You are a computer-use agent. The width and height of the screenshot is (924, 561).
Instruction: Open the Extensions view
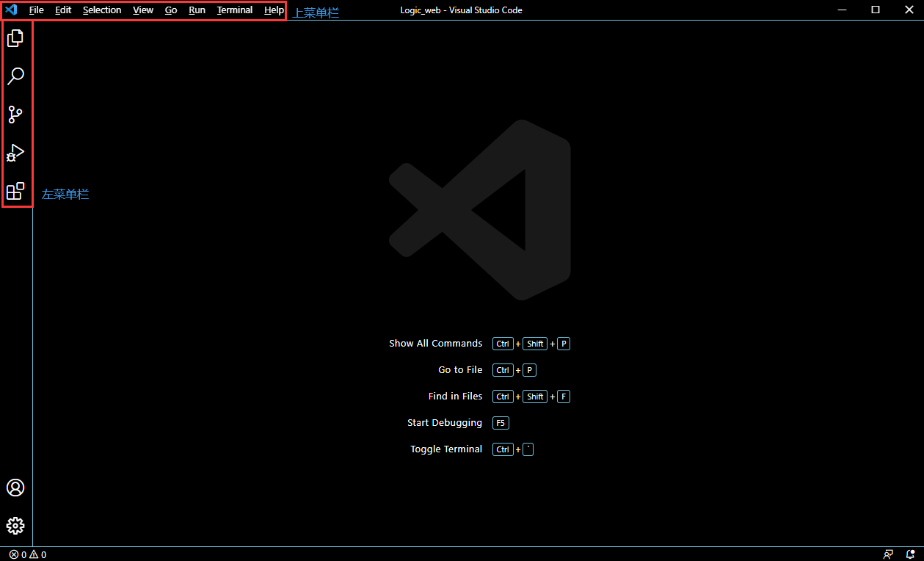[15, 192]
